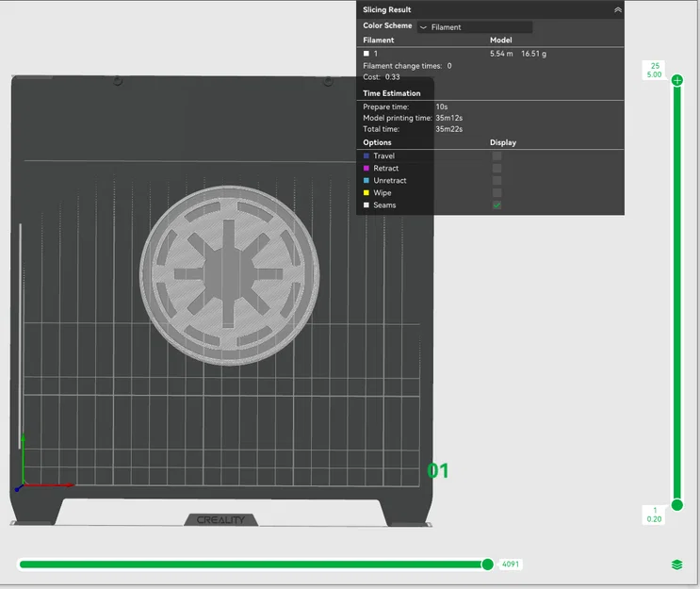This screenshot has width=700, height=589.
Task: Click the bottom layer slider handle
Action: click(676, 505)
